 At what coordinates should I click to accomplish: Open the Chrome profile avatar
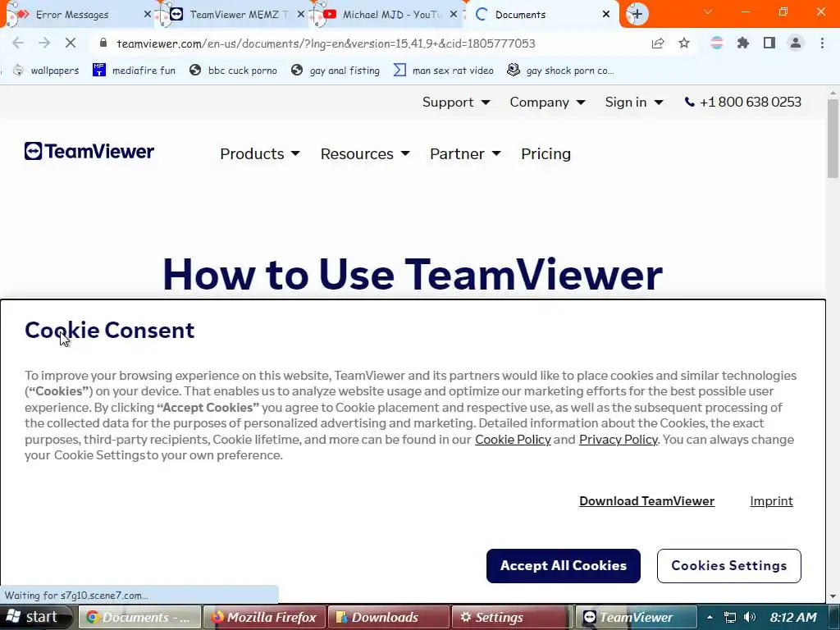click(796, 43)
